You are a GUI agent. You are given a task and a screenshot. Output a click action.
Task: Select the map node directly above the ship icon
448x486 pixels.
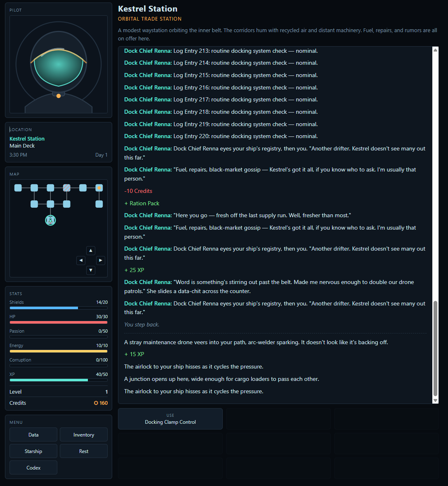[x=50, y=204]
